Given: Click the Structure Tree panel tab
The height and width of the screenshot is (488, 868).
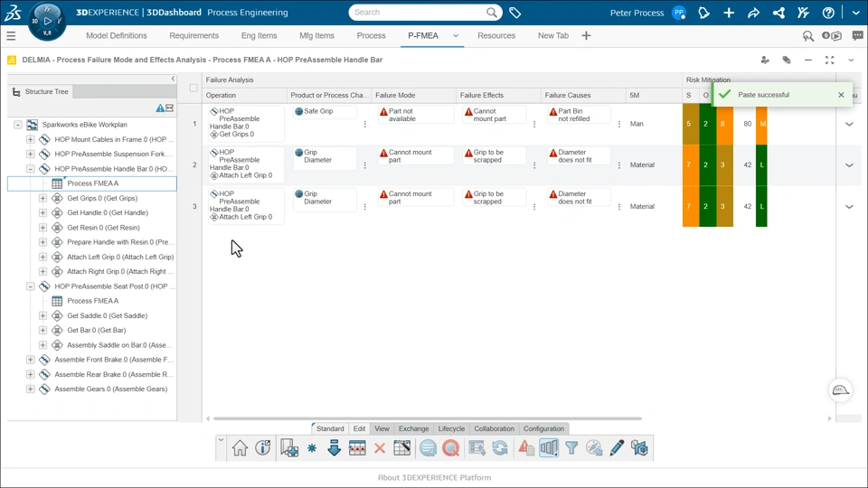Looking at the screenshot, I should tap(41, 92).
